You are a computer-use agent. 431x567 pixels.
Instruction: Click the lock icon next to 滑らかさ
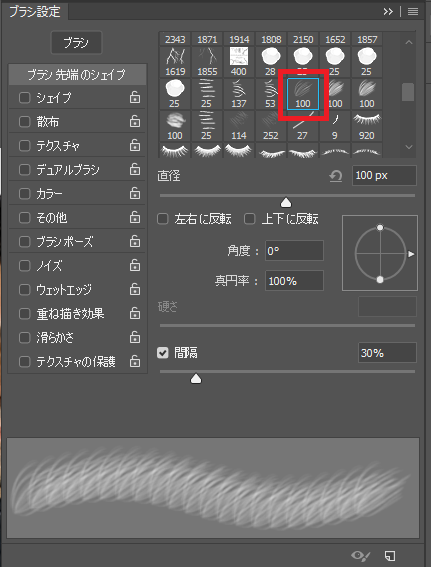pyautogui.click(x=135, y=337)
